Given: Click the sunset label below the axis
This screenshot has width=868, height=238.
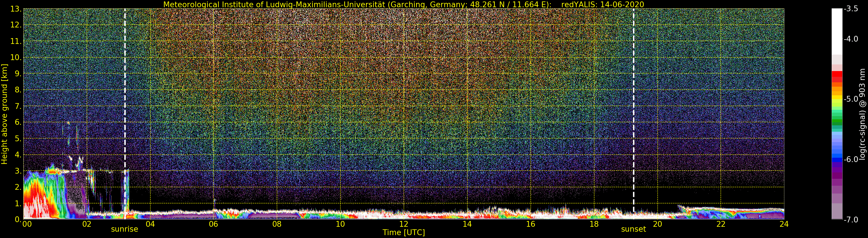Looking at the screenshot, I should click(x=634, y=229).
